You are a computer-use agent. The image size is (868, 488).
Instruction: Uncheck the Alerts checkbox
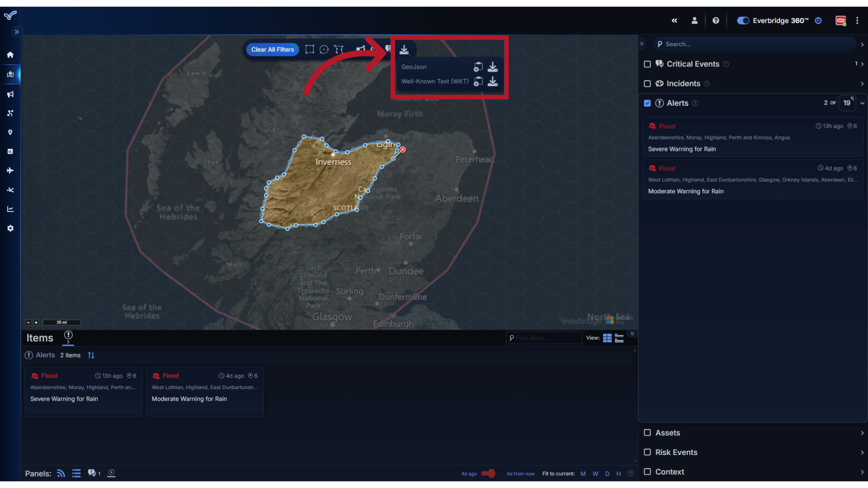pyautogui.click(x=648, y=103)
